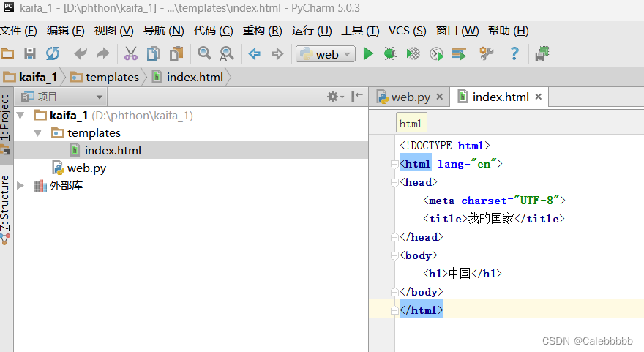Image resolution: width=644 pixels, height=352 pixels.
Task: Click the h1 line 中国 in editor
Action: click(463, 274)
